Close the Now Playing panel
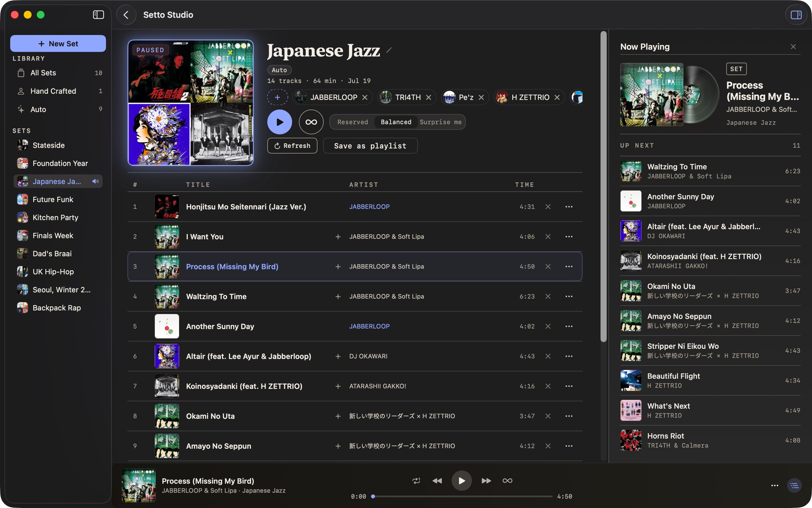812x508 pixels. [x=793, y=47]
